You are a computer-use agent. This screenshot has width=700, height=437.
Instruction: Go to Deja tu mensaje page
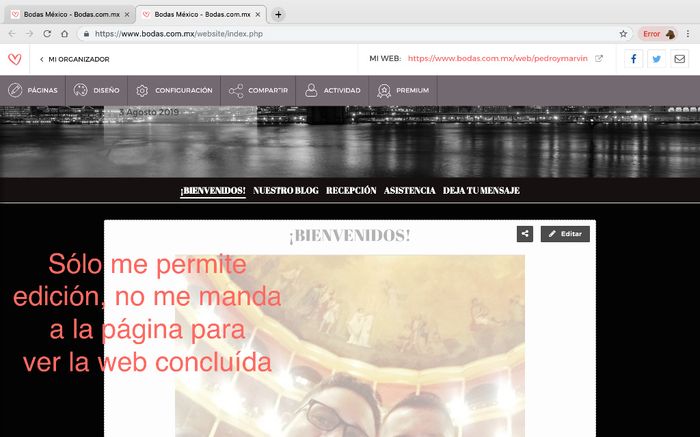[481, 191]
